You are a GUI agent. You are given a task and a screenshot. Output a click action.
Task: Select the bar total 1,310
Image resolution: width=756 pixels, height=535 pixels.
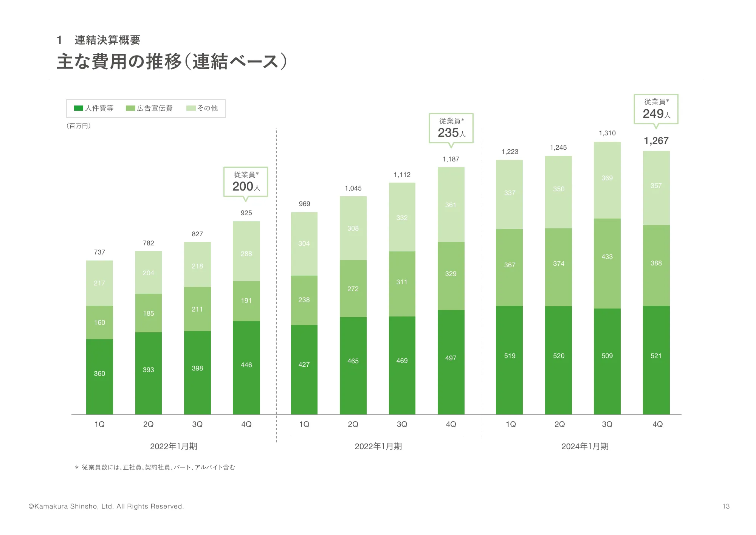(607, 133)
